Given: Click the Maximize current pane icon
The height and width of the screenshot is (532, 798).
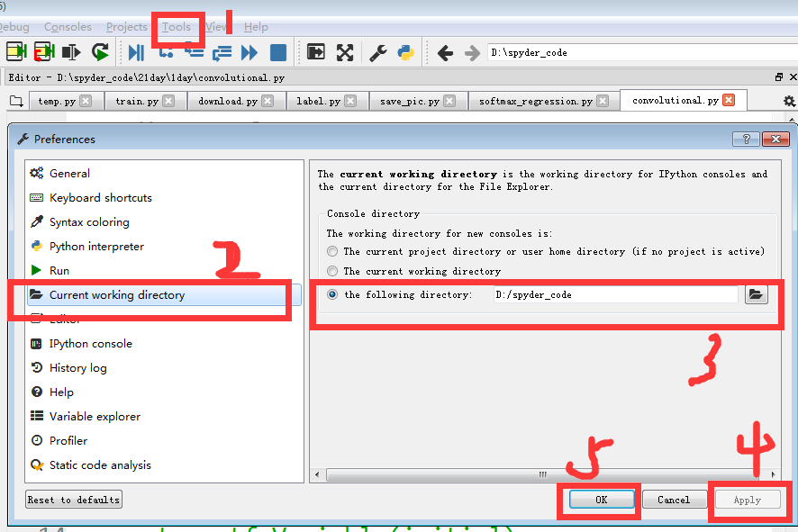Looking at the screenshot, I should click(345, 52).
